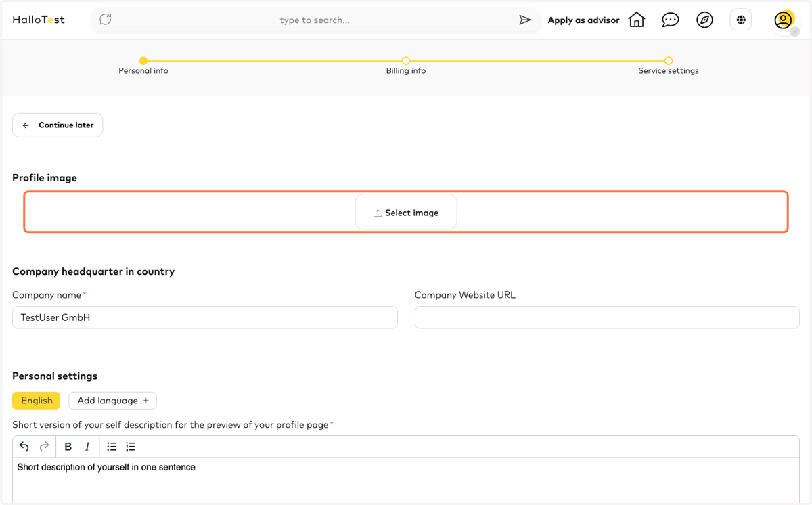This screenshot has width=812, height=505.
Task: Click the Add language button
Action: [x=112, y=401]
